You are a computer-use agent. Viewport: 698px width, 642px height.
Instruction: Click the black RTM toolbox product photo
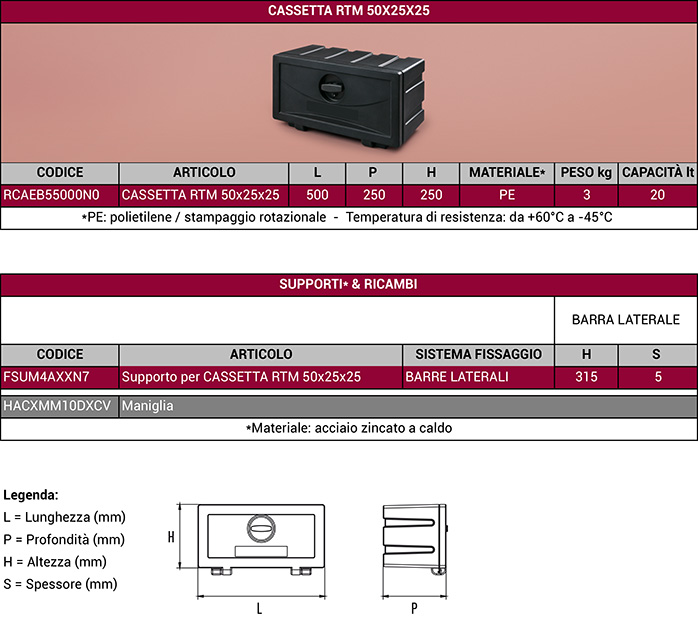point(349,95)
